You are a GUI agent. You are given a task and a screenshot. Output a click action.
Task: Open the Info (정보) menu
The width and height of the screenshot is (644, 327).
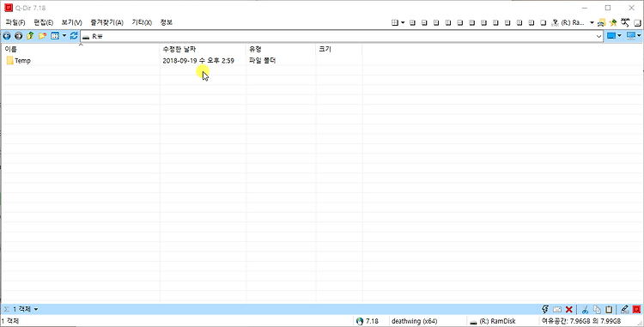(x=167, y=22)
